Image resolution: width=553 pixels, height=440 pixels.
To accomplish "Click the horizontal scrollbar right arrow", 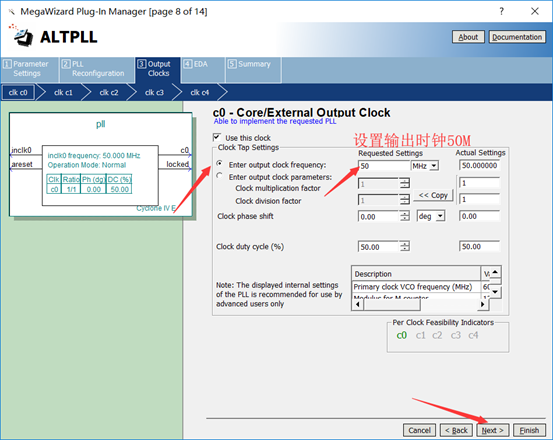I will pyautogui.click(x=482, y=304).
